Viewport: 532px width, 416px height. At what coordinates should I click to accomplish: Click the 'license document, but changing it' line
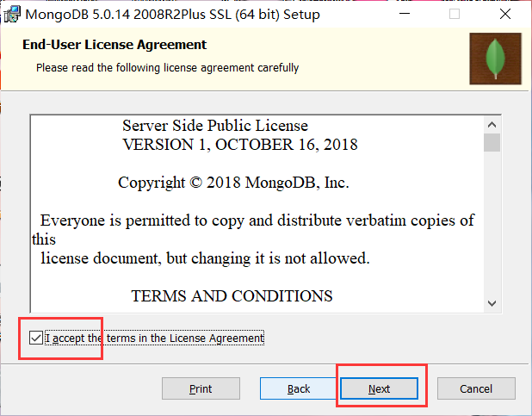click(x=205, y=258)
